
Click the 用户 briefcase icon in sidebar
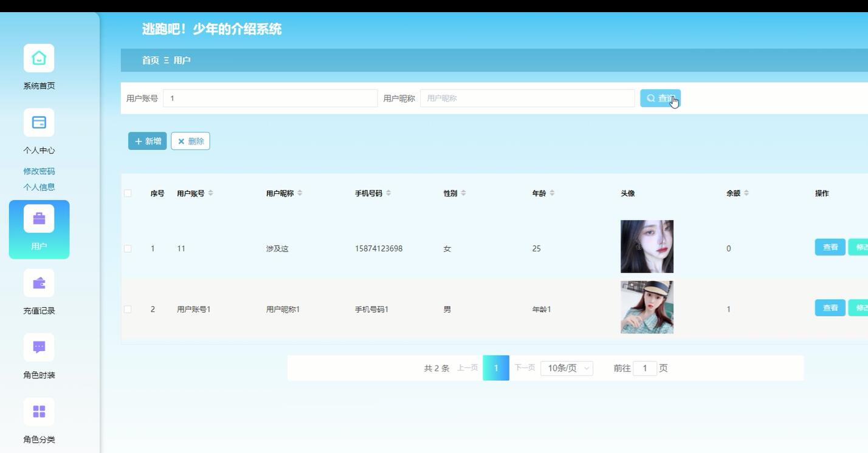point(38,217)
